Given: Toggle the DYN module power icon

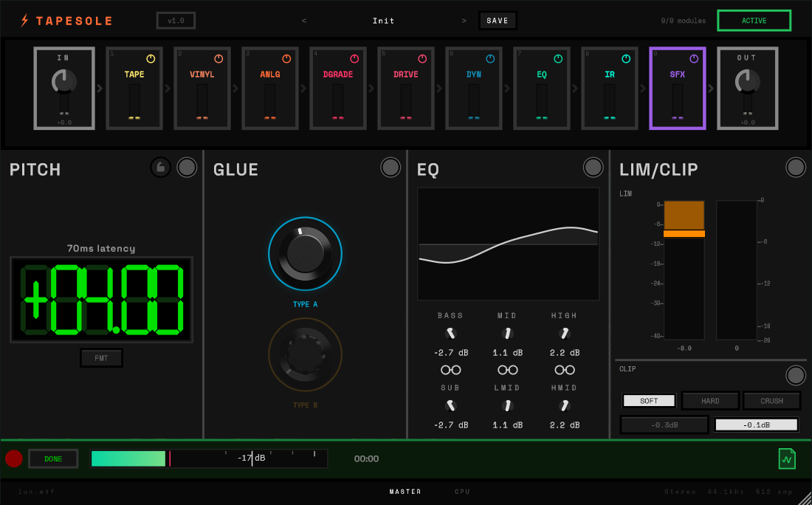Looking at the screenshot, I should pos(490,59).
